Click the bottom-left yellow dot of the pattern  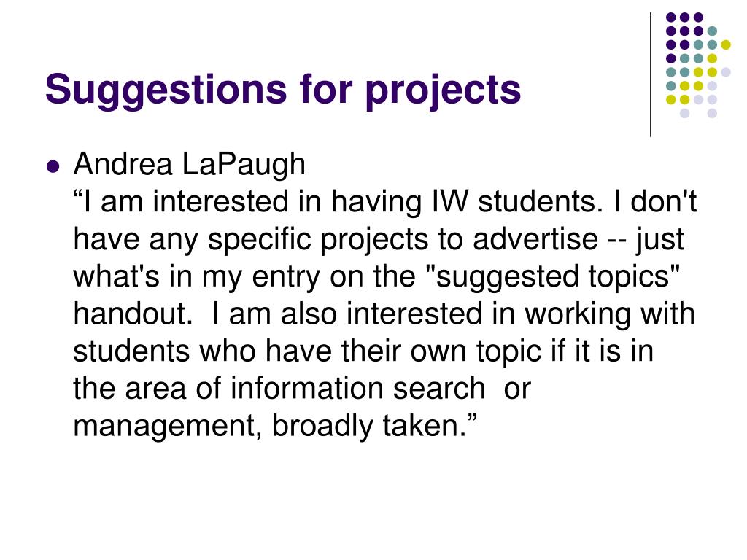click(x=671, y=99)
